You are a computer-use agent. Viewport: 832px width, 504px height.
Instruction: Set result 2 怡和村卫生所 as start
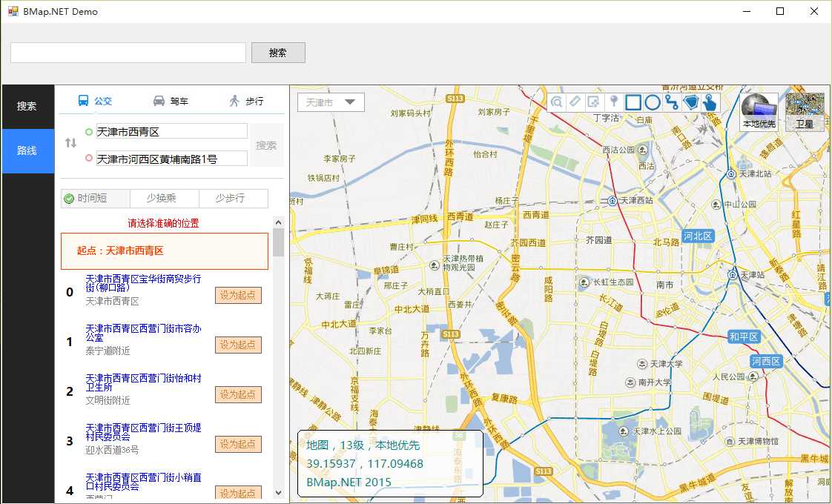(x=238, y=395)
